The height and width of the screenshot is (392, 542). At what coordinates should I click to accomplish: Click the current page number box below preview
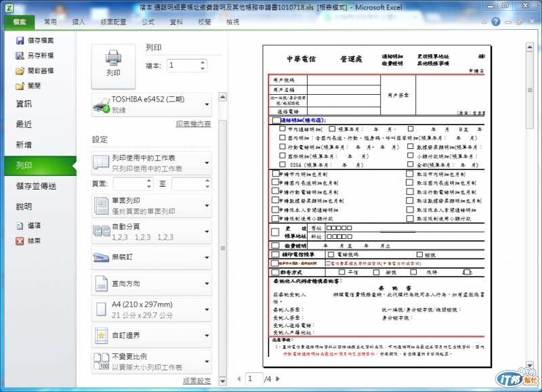(254, 379)
